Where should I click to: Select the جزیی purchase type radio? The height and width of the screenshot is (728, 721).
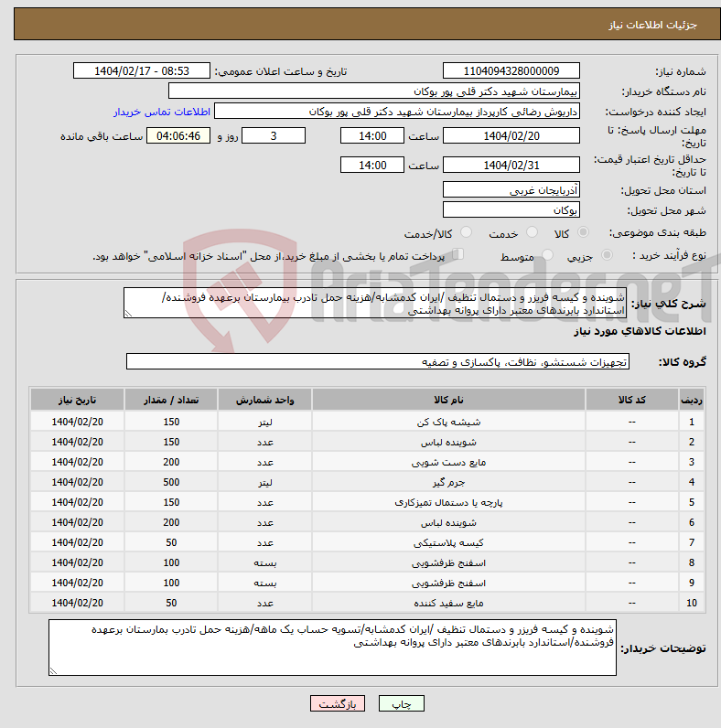[x=607, y=255]
